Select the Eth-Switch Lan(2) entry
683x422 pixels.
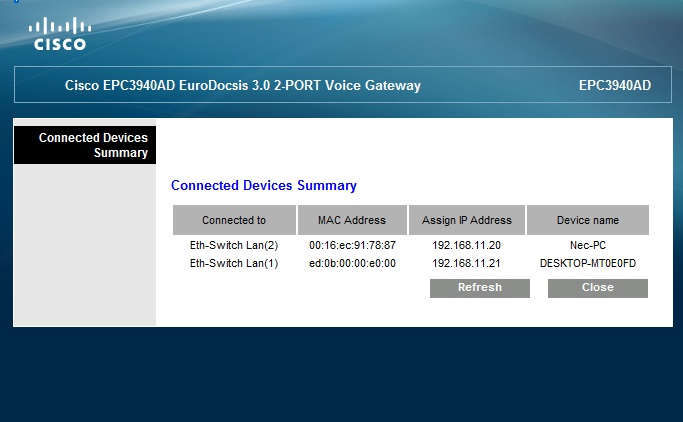(x=234, y=245)
